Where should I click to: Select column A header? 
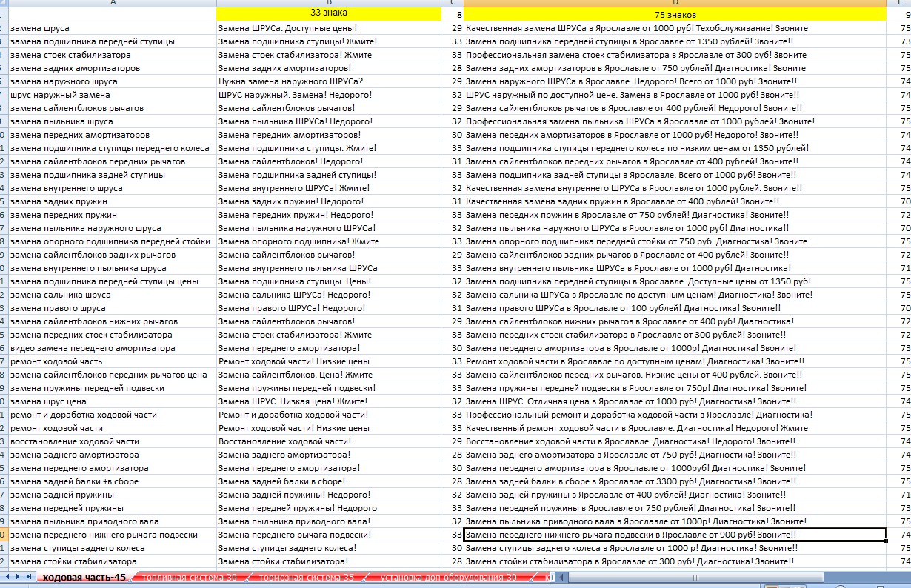[x=113, y=3]
